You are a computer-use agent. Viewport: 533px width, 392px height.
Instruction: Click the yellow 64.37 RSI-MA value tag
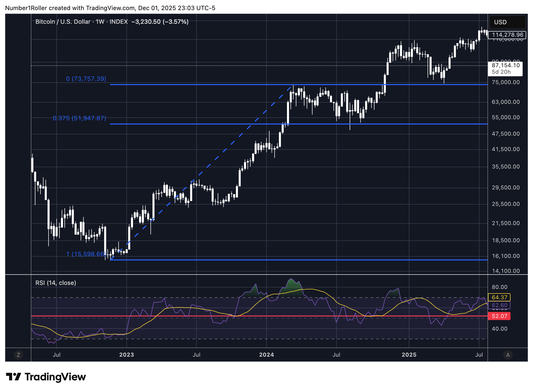coord(499,297)
